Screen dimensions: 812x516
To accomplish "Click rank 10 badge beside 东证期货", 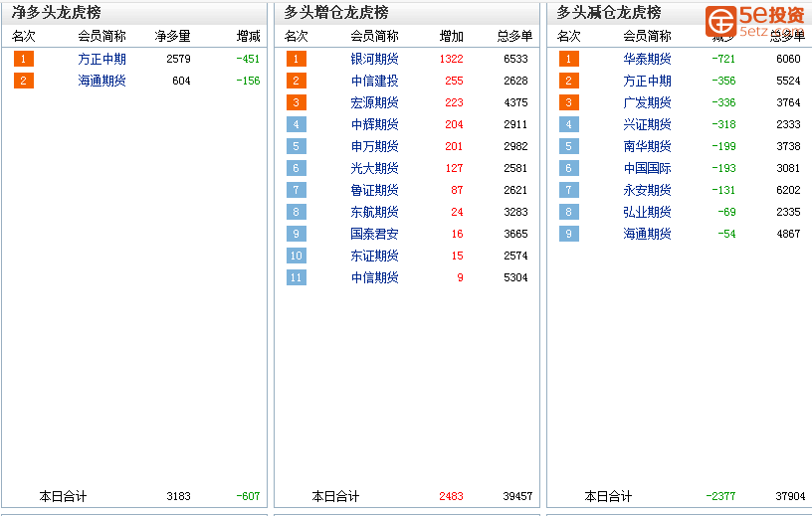I will point(297,256).
